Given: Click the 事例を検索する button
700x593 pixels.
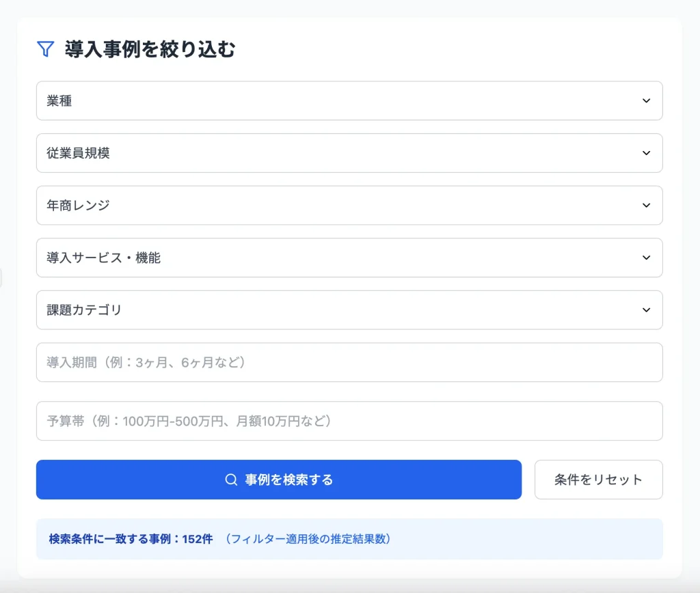Looking at the screenshot, I should [x=279, y=480].
